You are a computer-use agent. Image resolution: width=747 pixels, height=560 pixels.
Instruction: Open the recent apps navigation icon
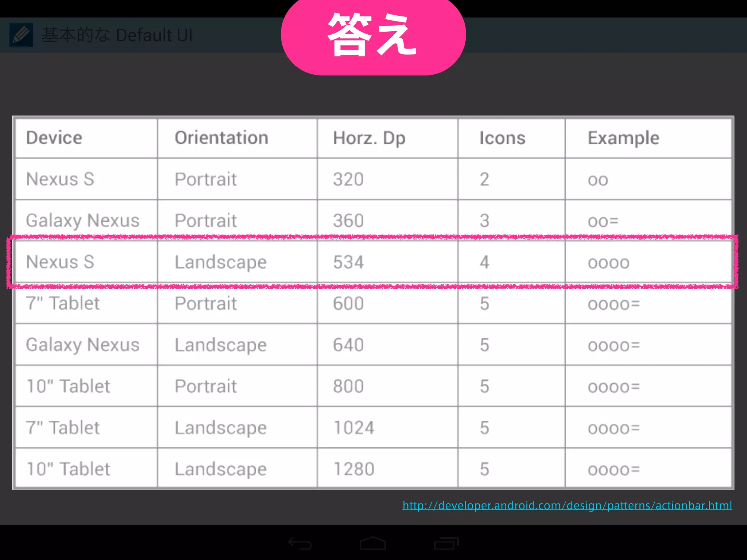click(x=446, y=543)
